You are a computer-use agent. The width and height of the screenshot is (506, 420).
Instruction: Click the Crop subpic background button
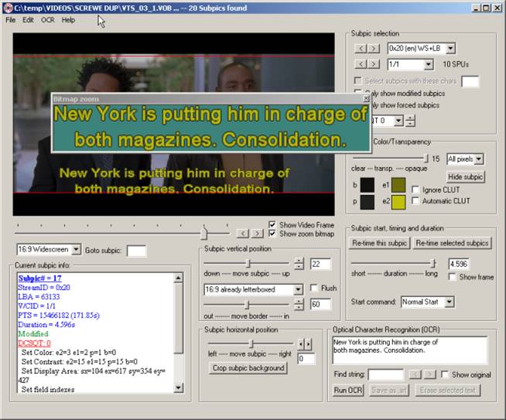click(248, 368)
